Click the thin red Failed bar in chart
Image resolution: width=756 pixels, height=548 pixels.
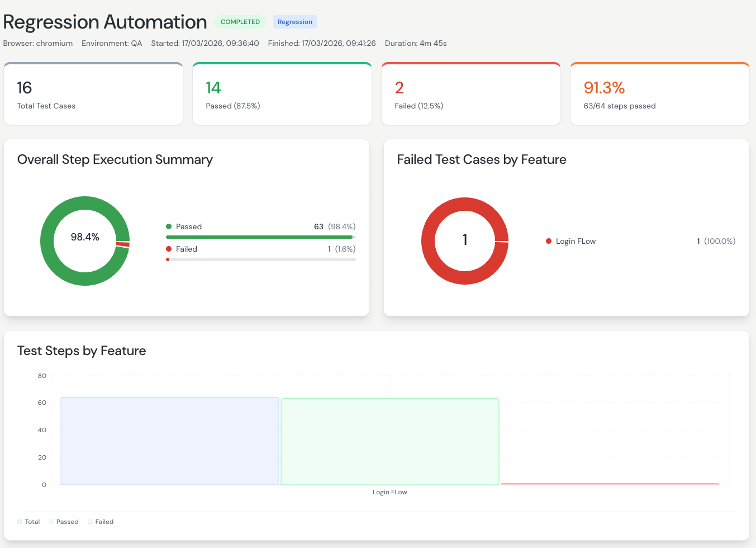tap(610, 484)
